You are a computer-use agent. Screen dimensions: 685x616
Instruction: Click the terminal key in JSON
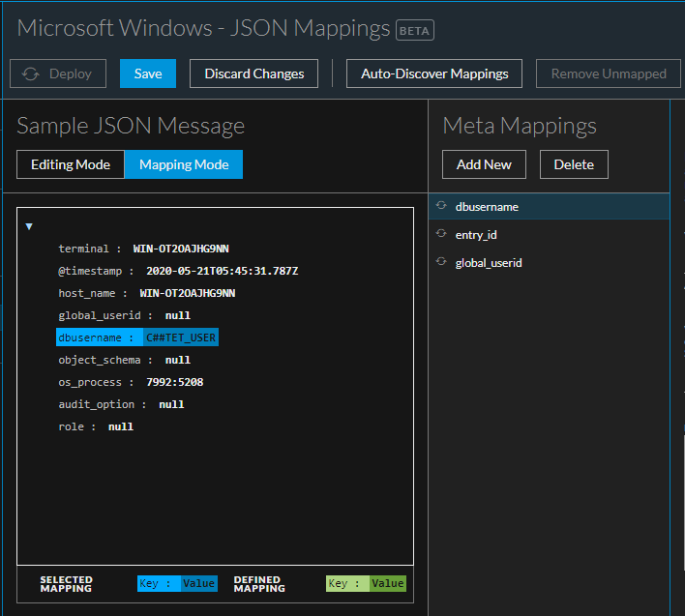83,249
